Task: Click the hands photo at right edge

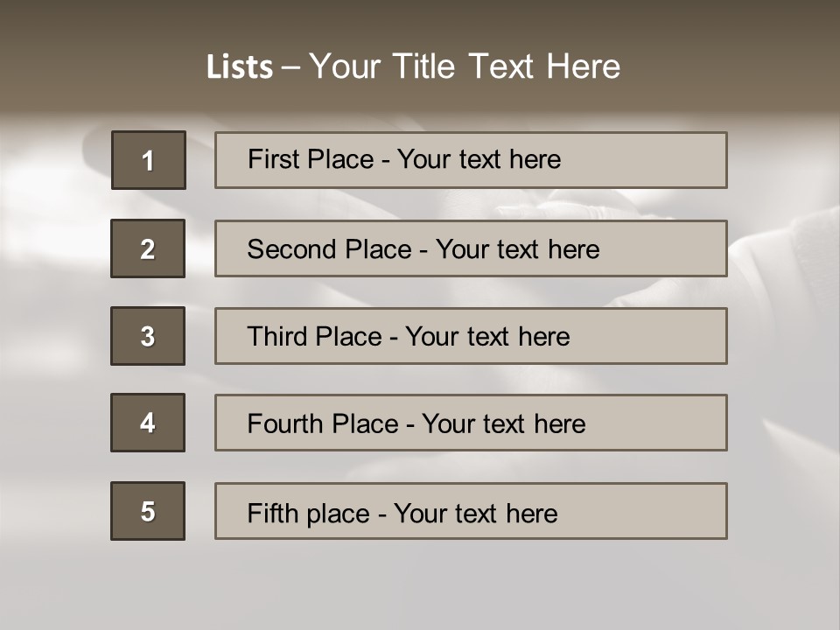Action: click(x=787, y=262)
